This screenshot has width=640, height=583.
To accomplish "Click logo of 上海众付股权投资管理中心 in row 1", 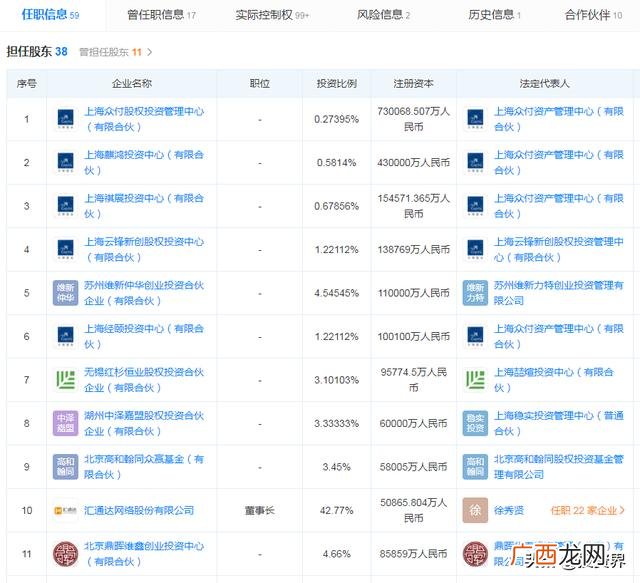I will (x=65, y=119).
